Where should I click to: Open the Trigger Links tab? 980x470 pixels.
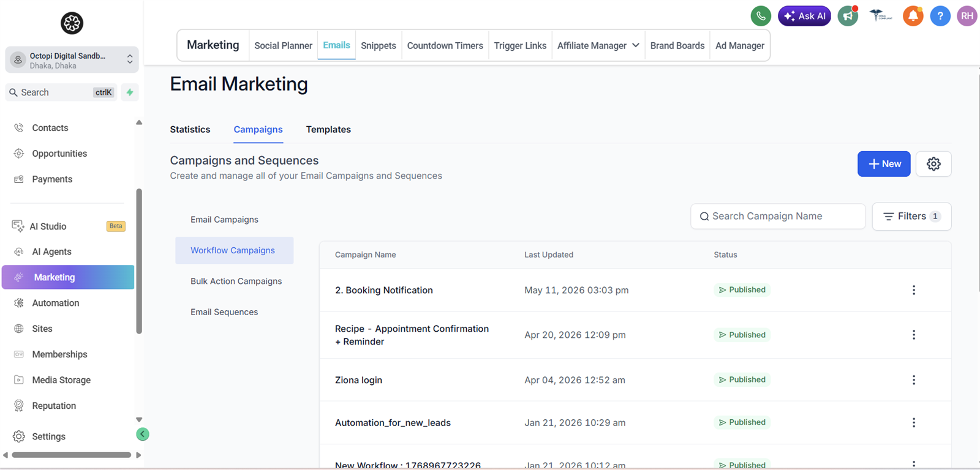pyautogui.click(x=520, y=45)
